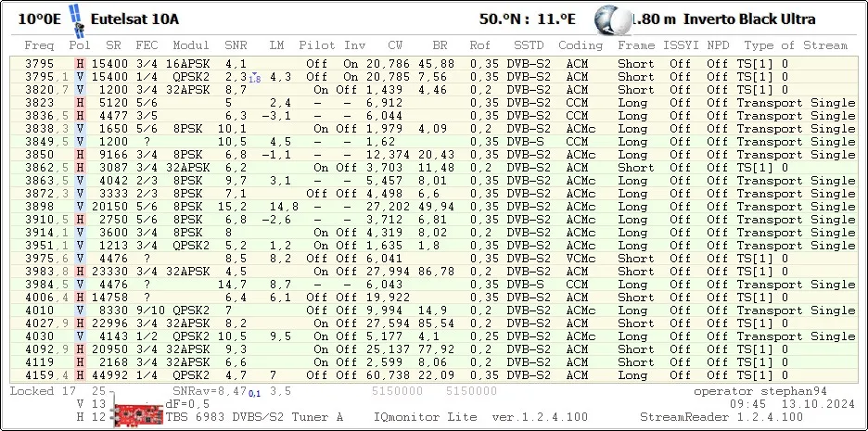Click the V polarization marker for 3795,1
The height and width of the screenshot is (431, 868).
80,77
